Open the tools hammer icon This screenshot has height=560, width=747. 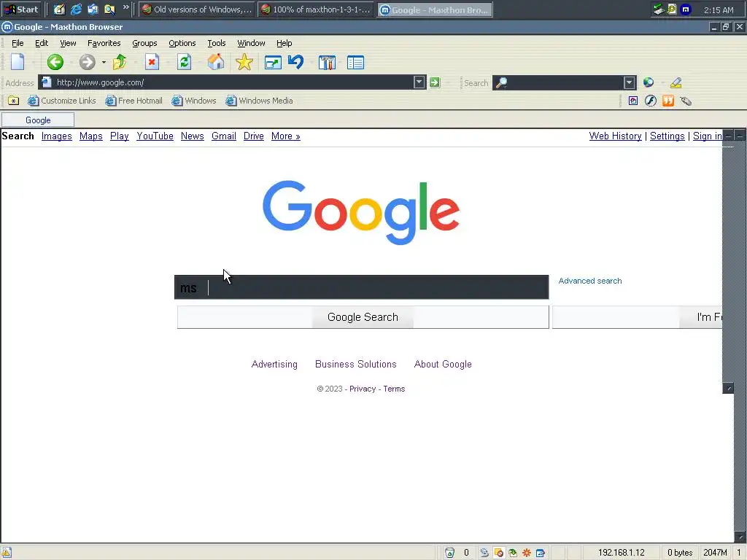coord(327,63)
